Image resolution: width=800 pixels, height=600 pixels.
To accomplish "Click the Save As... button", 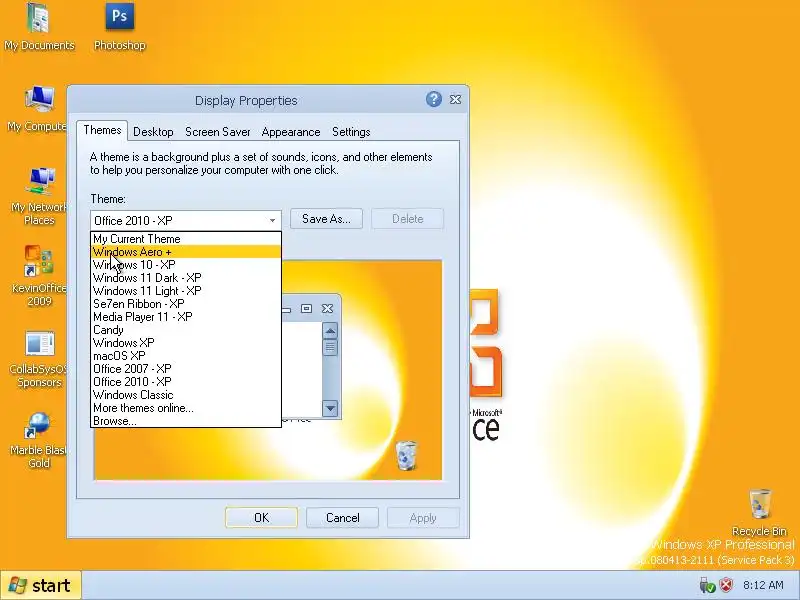I will 327,219.
